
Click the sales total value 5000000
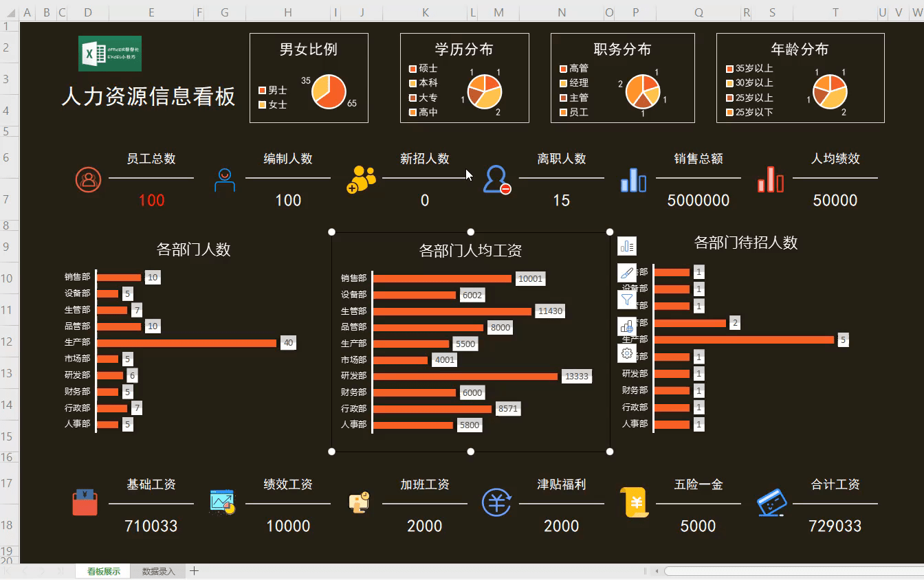[698, 201]
